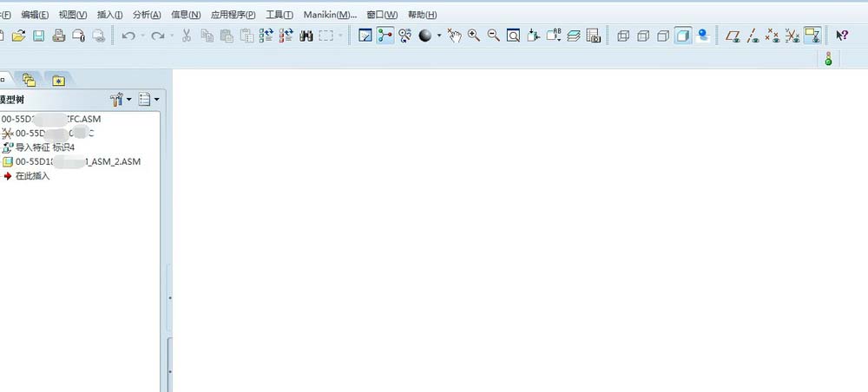Open the Layers icon
The image size is (868, 392).
(574, 36)
